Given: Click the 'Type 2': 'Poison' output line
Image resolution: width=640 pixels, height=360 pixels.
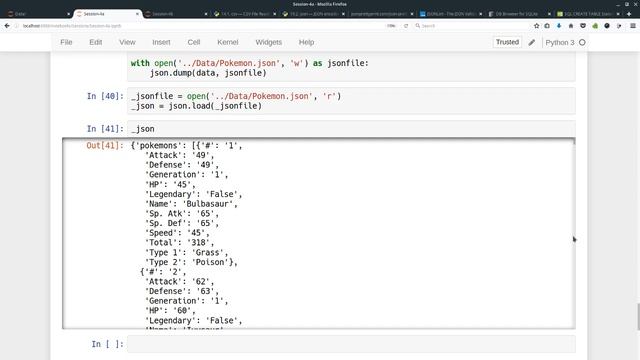Looking at the screenshot, I should coord(191,262).
